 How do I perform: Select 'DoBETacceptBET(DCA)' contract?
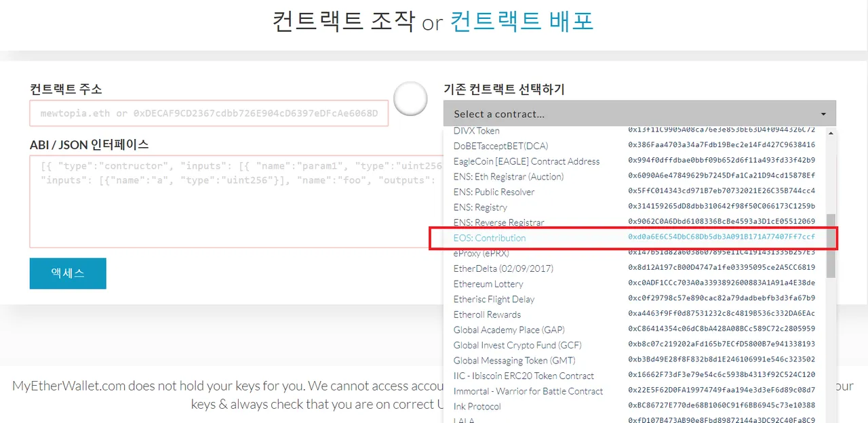634,146
